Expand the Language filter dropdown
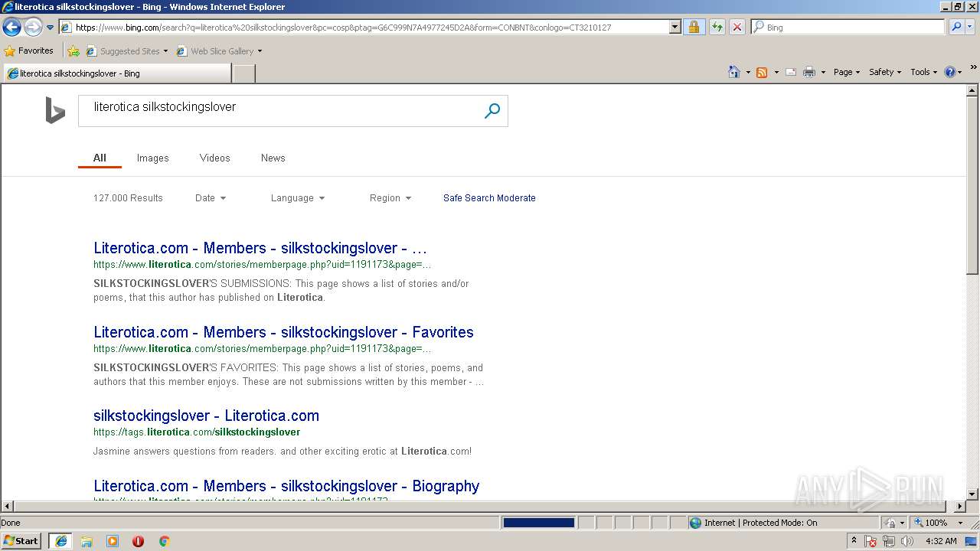980x551 pixels. click(298, 197)
